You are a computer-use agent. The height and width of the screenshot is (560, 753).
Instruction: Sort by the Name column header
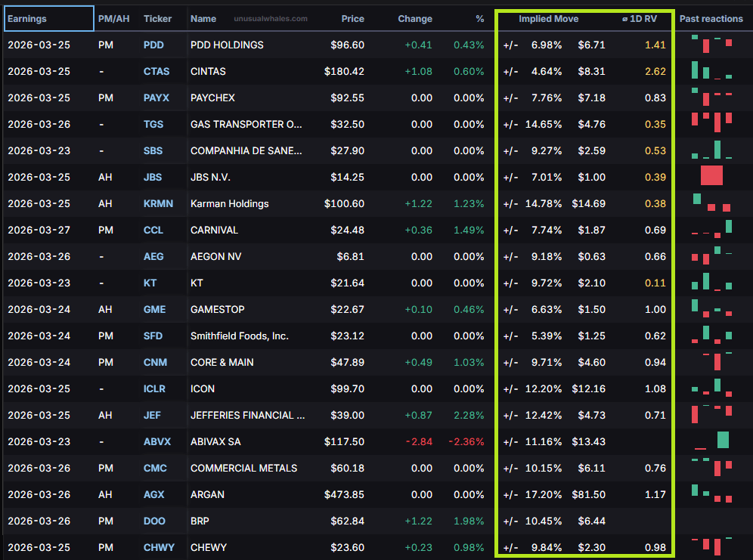tap(203, 19)
